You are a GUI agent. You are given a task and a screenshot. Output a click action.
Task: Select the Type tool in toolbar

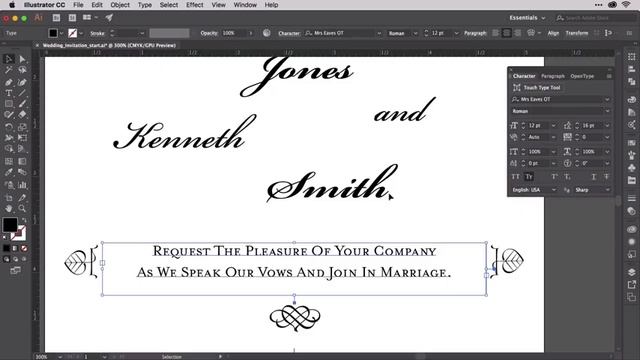point(9,93)
